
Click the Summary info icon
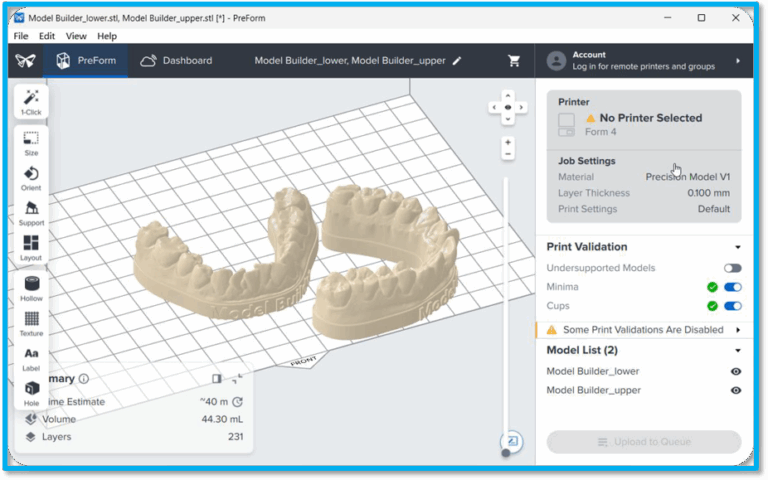tap(84, 379)
